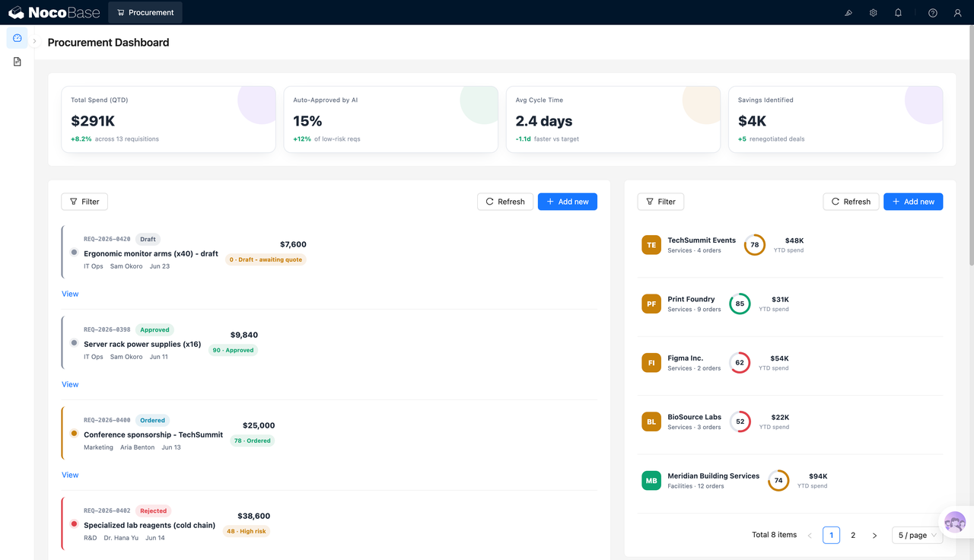The height and width of the screenshot is (560, 974).
Task: Open the Procurement top menu tab
Action: coord(145,12)
